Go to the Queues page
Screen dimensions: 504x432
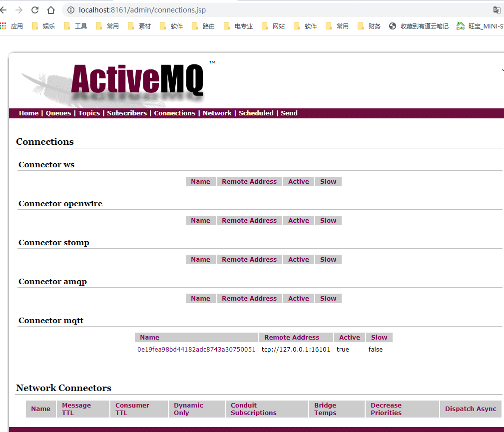coord(58,113)
